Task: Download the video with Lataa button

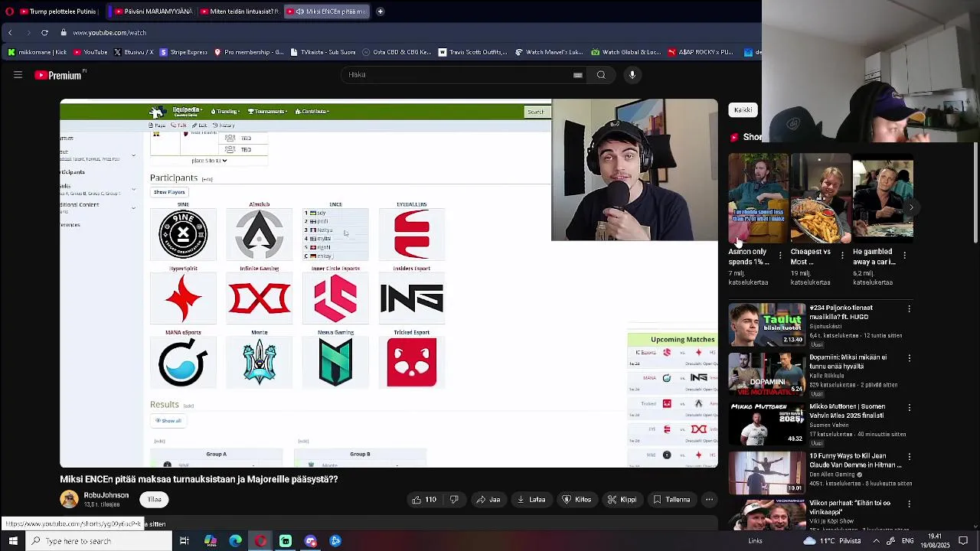Action: [531, 500]
